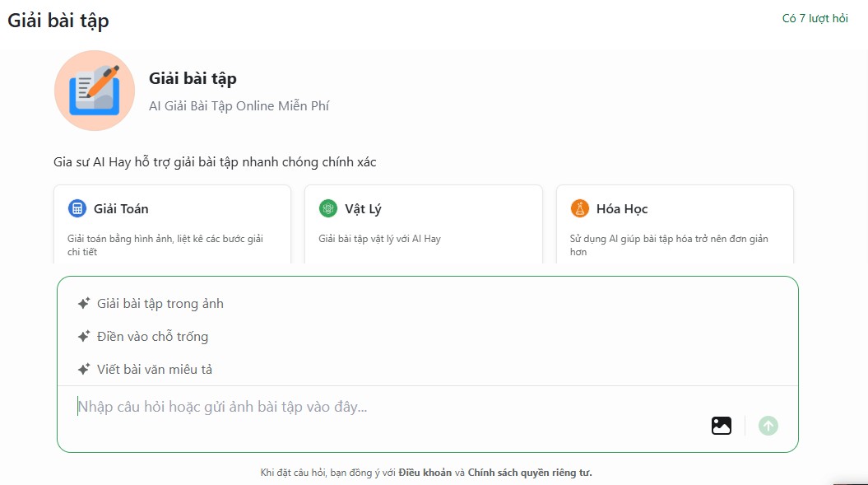Select the calculator icon on Giải Toán card

pos(78,208)
